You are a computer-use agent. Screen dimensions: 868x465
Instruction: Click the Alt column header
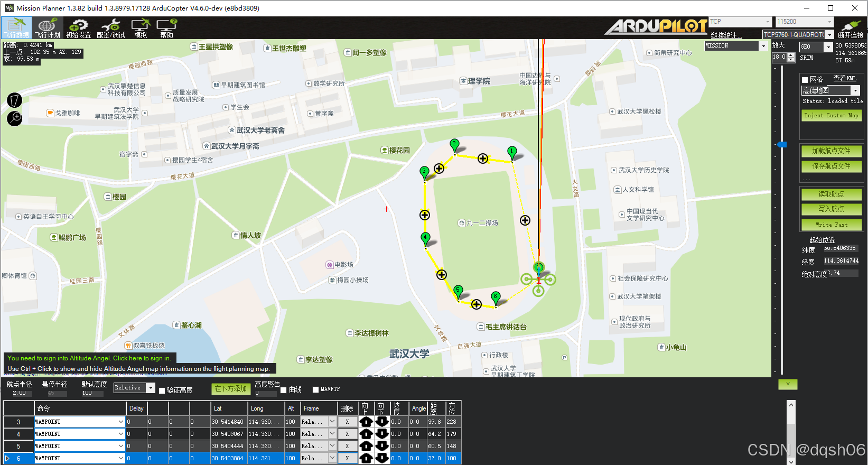[292, 408]
